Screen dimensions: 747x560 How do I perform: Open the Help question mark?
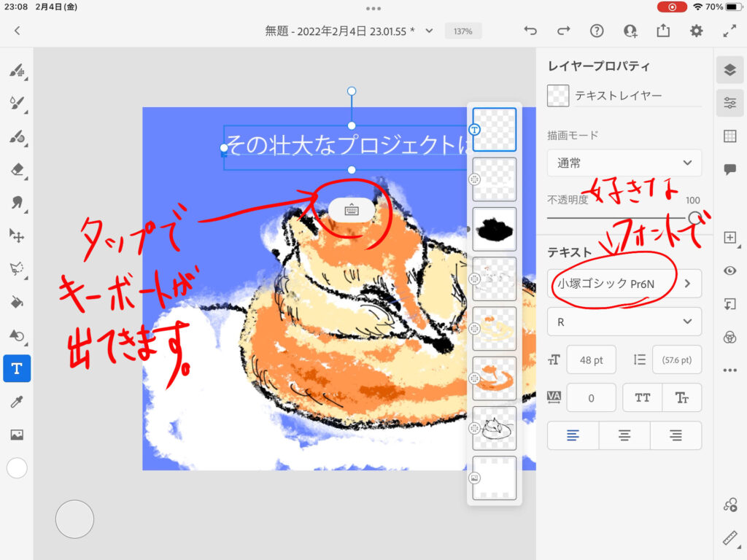(x=597, y=31)
